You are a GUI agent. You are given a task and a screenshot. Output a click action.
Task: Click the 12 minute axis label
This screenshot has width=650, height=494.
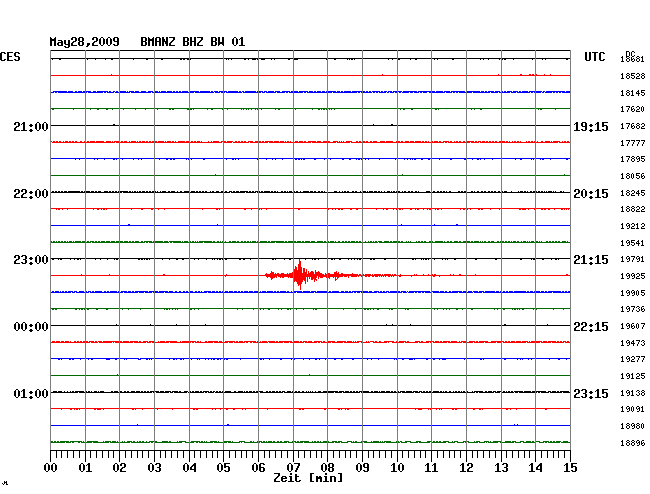[466, 468]
